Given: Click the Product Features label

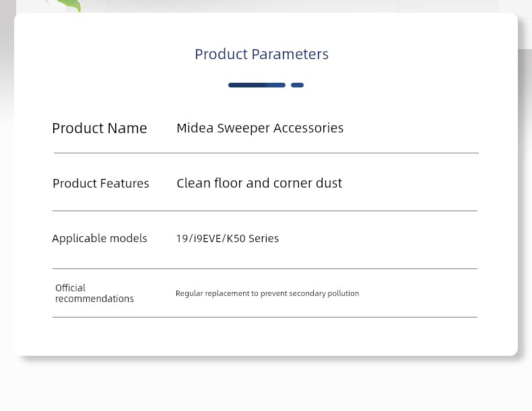Looking at the screenshot, I should (x=101, y=184).
